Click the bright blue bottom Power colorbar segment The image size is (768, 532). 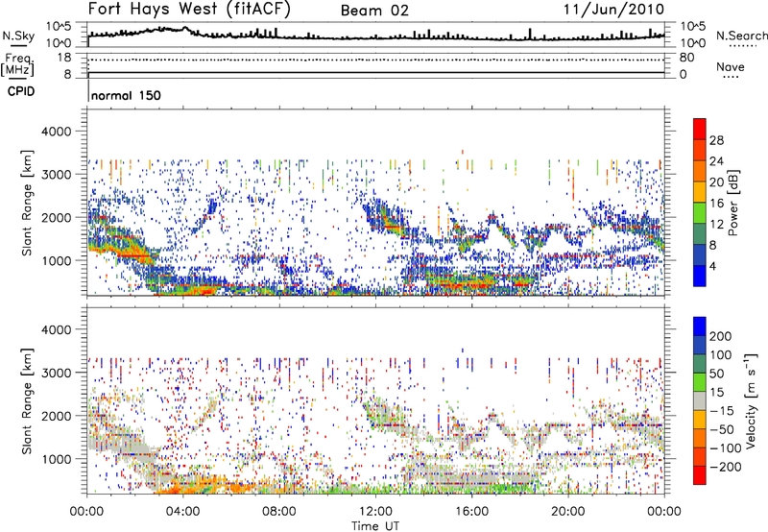700,276
